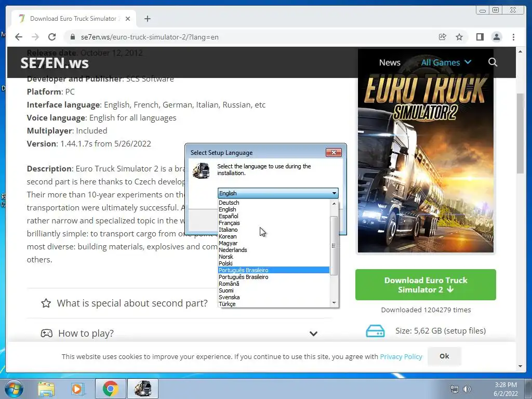Open the site search magnifier icon

click(493, 62)
